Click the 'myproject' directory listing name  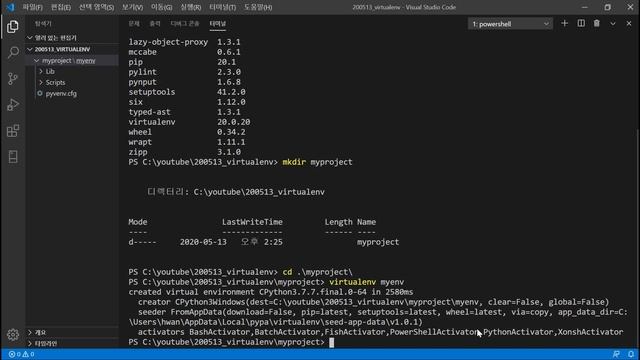pos(378,242)
